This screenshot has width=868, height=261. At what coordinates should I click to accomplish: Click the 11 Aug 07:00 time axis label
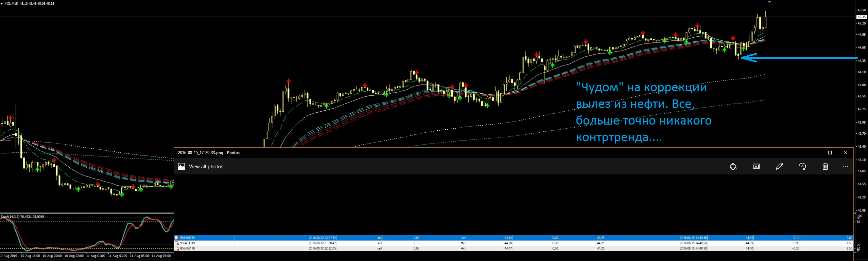pos(161,256)
